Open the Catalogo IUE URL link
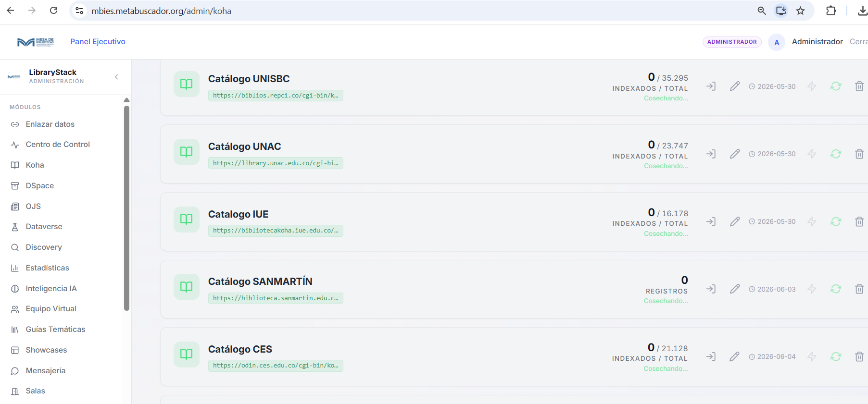This screenshot has width=868, height=404. [x=276, y=231]
